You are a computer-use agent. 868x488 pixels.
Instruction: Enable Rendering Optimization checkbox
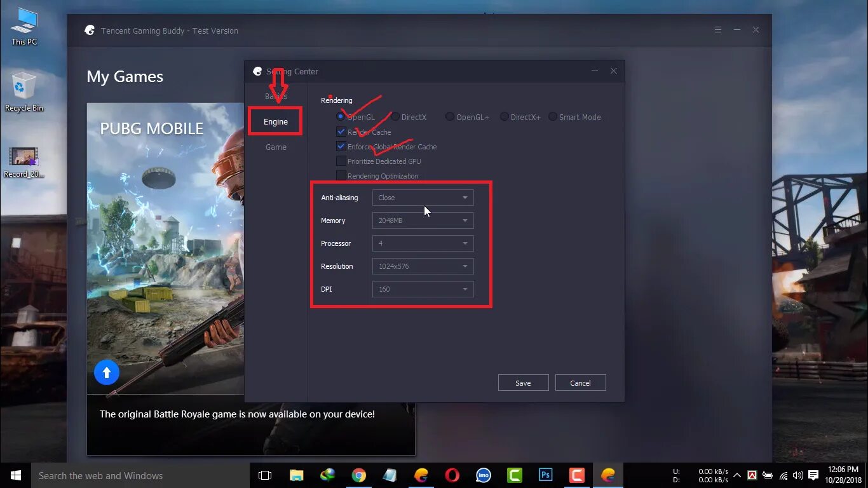point(341,176)
